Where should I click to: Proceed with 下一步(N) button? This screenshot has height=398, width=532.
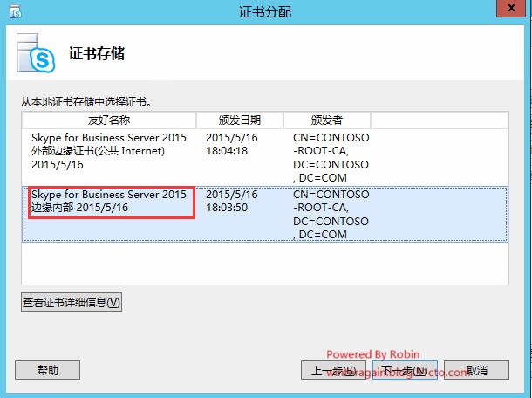405,370
